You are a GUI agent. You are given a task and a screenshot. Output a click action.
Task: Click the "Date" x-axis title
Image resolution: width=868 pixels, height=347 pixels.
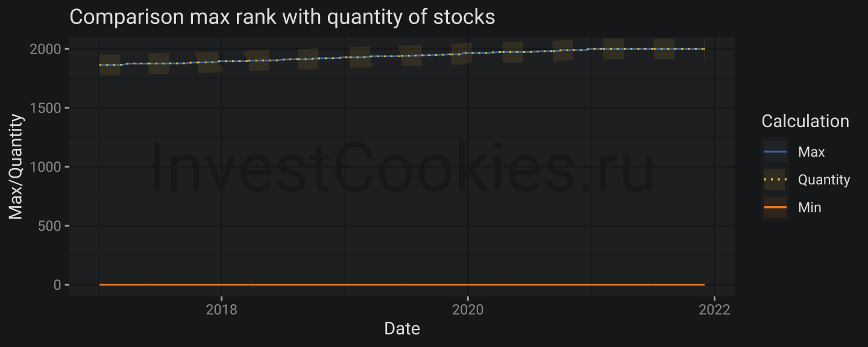pyautogui.click(x=402, y=328)
